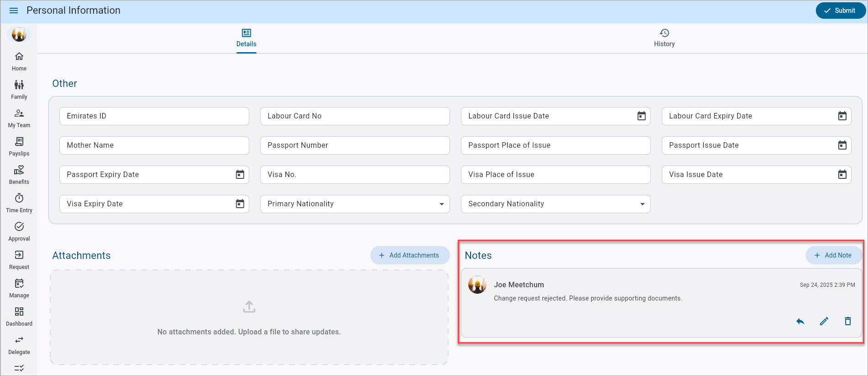Image resolution: width=868 pixels, height=376 pixels.
Task: Edit Joe Meetchum's note with the pencil icon
Action: pos(824,322)
